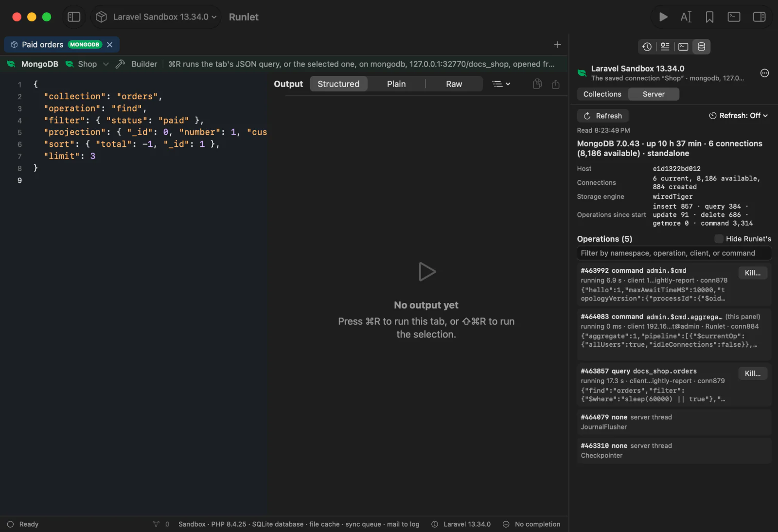Select the Server tab

(x=654, y=94)
